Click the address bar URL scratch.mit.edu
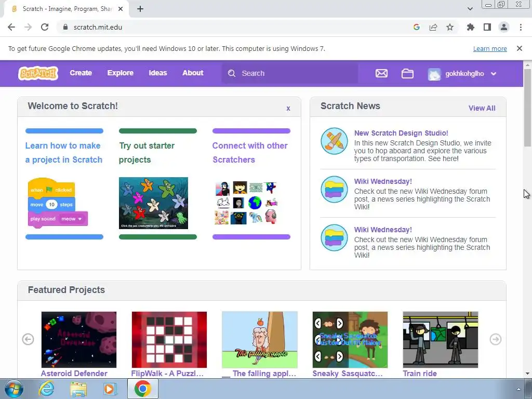The image size is (532, 399). point(98,27)
